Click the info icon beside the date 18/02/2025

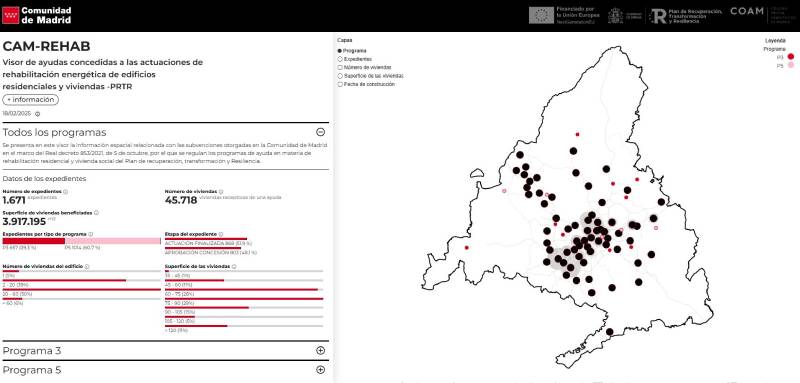pyautogui.click(x=37, y=114)
